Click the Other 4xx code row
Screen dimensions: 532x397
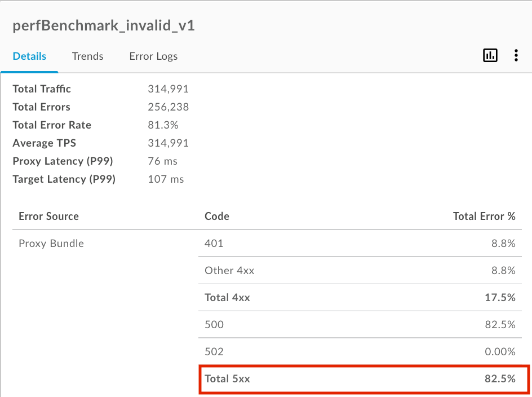click(229, 271)
